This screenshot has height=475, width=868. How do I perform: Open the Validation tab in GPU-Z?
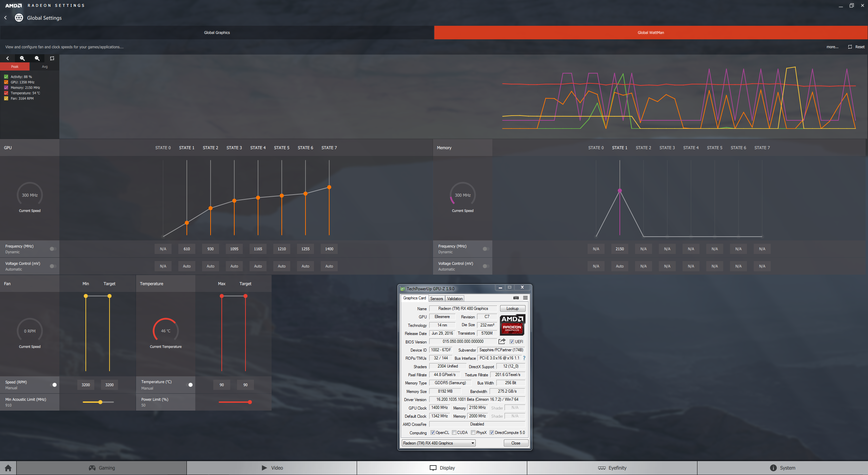click(x=455, y=298)
